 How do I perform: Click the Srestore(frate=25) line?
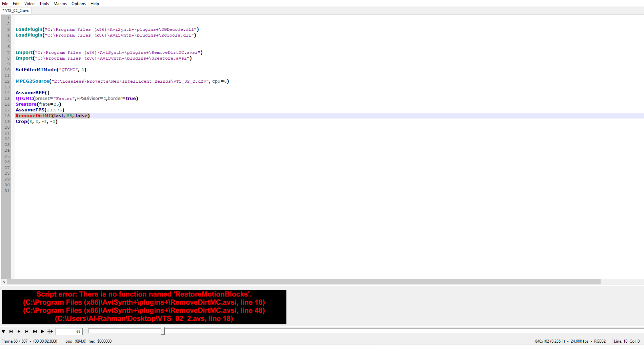click(38, 104)
